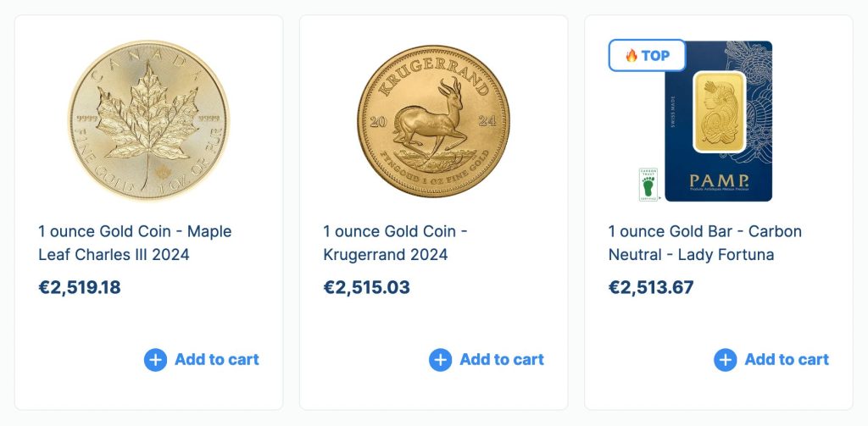The image size is (868, 426).
Task: Click the PAMP logo on the bar packaging
Action: (718, 181)
